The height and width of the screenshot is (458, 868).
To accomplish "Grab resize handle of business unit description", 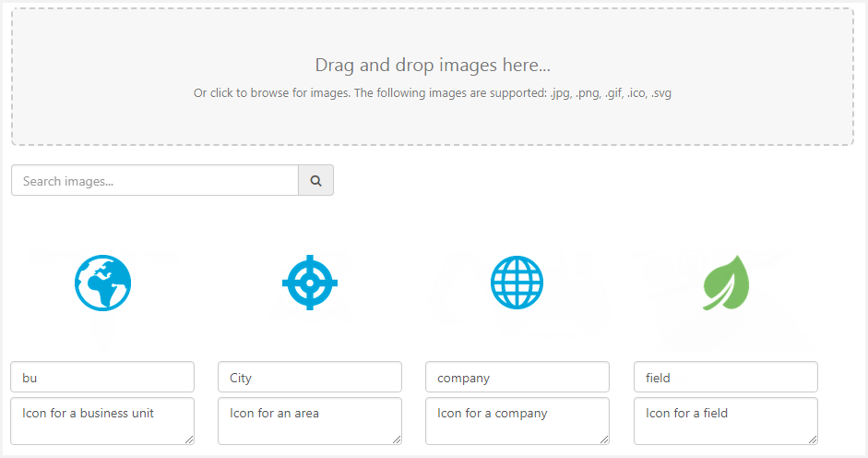I will click(x=189, y=440).
